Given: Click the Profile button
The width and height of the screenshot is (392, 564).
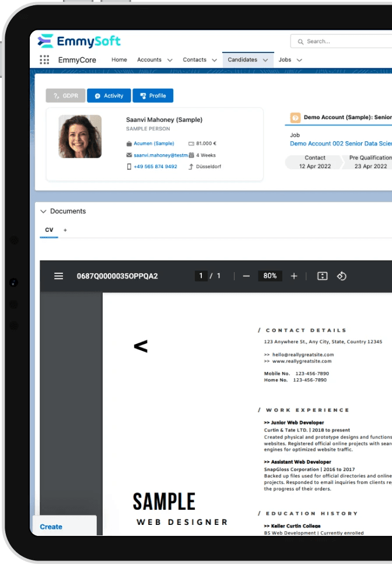Looking at the screenshot, I should coord(153,96).
